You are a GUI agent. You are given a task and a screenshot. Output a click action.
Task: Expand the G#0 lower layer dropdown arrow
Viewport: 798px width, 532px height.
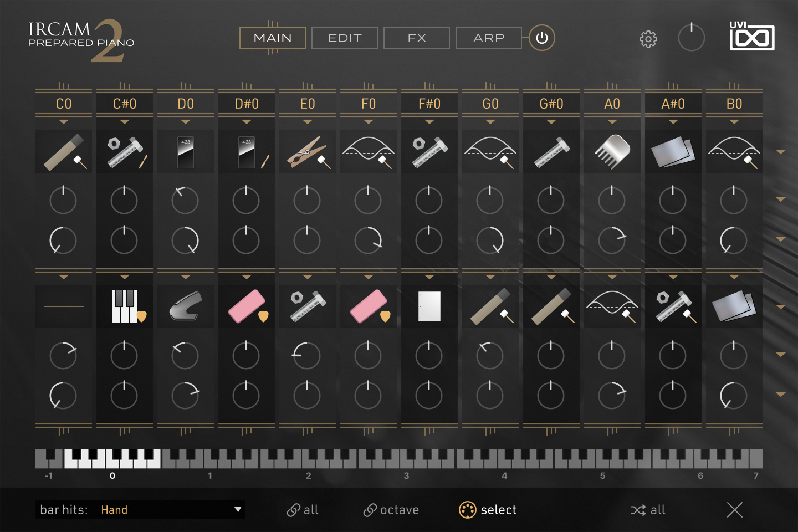[x=551, y=277]
